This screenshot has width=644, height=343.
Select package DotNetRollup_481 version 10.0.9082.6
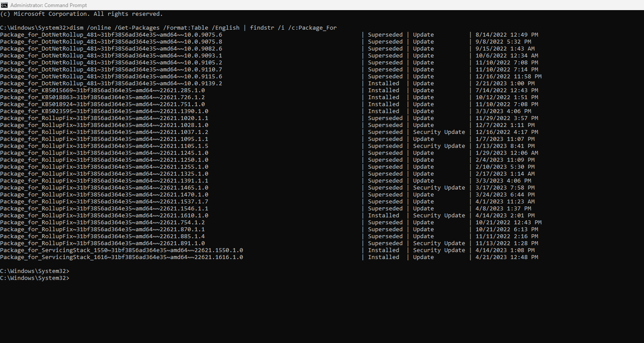(111, 49)
